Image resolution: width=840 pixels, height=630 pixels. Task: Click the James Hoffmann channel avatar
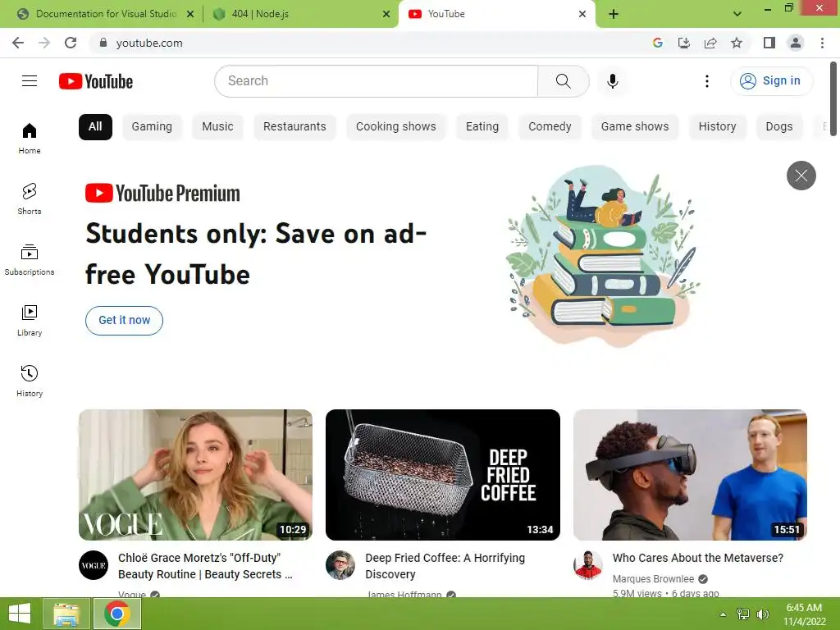[x=340, y=565]
